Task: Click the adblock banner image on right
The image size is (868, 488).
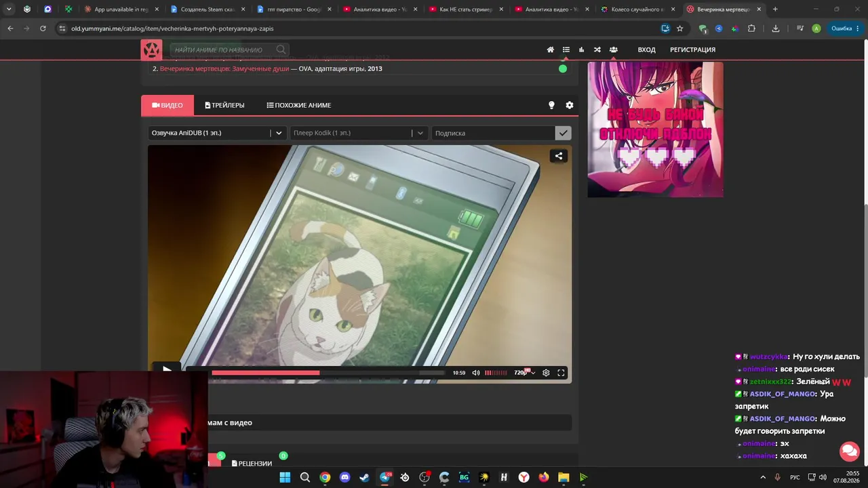Action: point(655,129)
